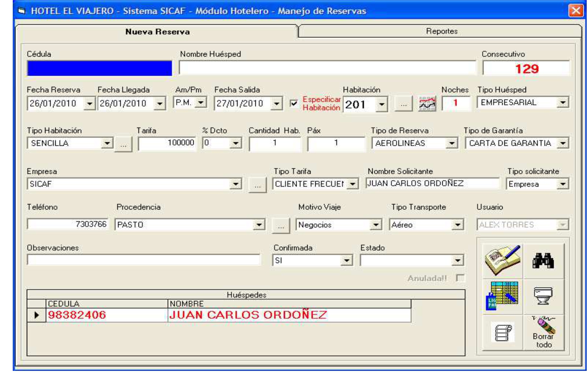Click the ellipsis button next to Procedencia

(x=280, y=226)
